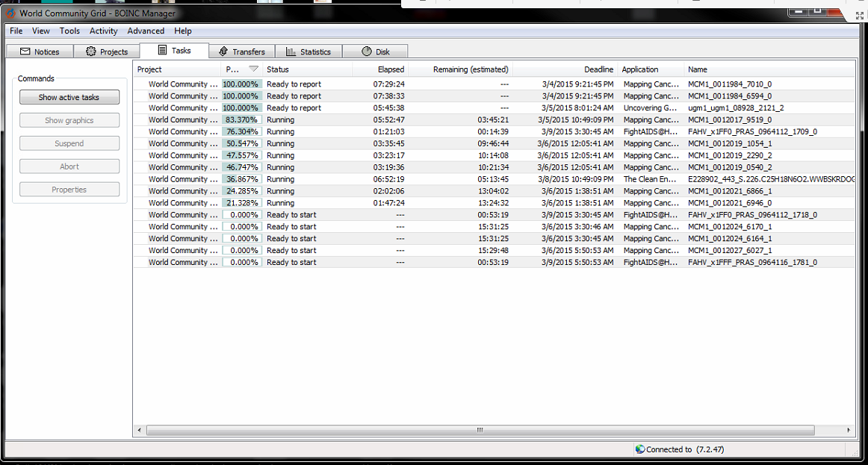Click the Abort button
Image resolution: width=868 pixels, height=465 pixels.
[x=69, y=166]
